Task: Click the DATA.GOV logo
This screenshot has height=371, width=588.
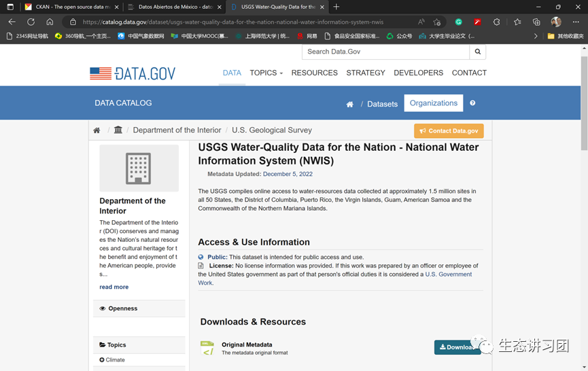Action: 133,73
